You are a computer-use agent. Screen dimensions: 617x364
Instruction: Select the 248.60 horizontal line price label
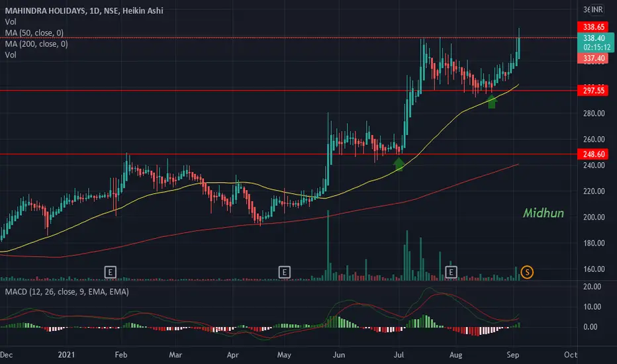click(x=593, y=154)
